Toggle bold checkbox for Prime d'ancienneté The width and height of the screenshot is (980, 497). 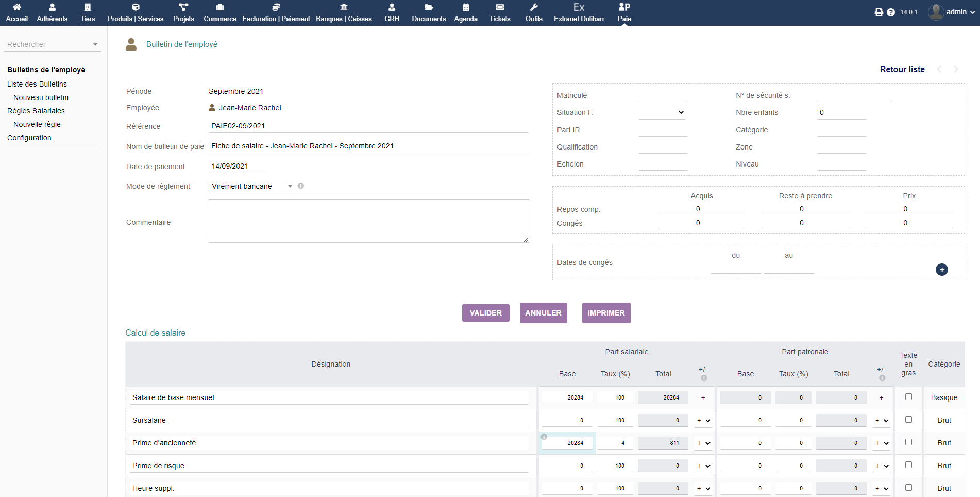(x=908, y=442)
